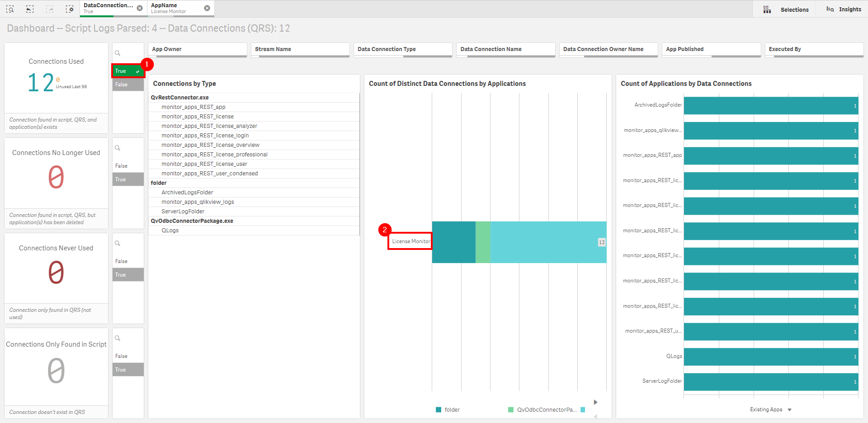The width and height of the screenshot is (868, 423).
Task: Expand the Stream Name filter list
Action: click(300, 49)
